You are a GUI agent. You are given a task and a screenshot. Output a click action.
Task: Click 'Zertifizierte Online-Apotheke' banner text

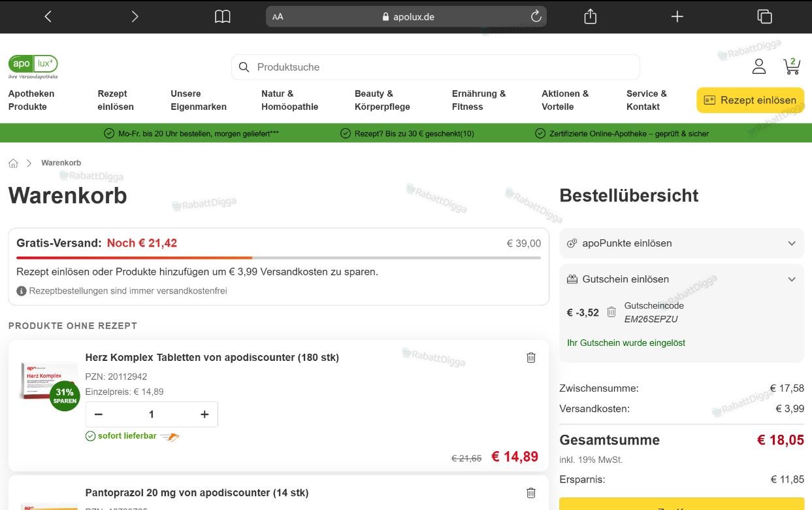tap(629, 133)
